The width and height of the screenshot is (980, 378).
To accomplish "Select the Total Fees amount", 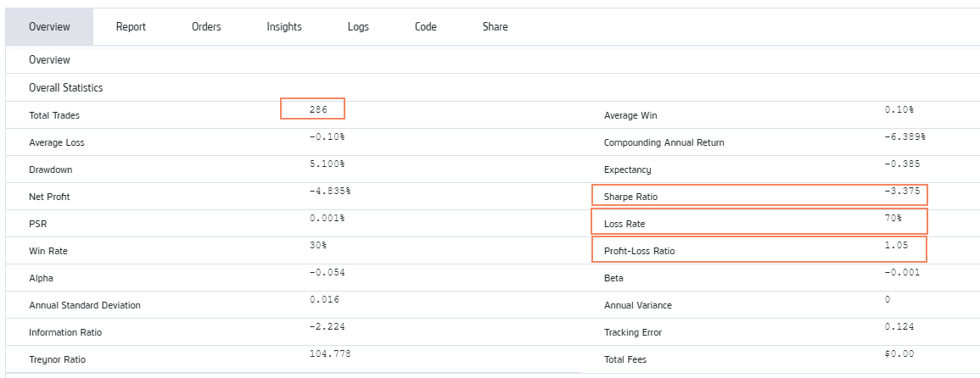I will coord(899,353).
